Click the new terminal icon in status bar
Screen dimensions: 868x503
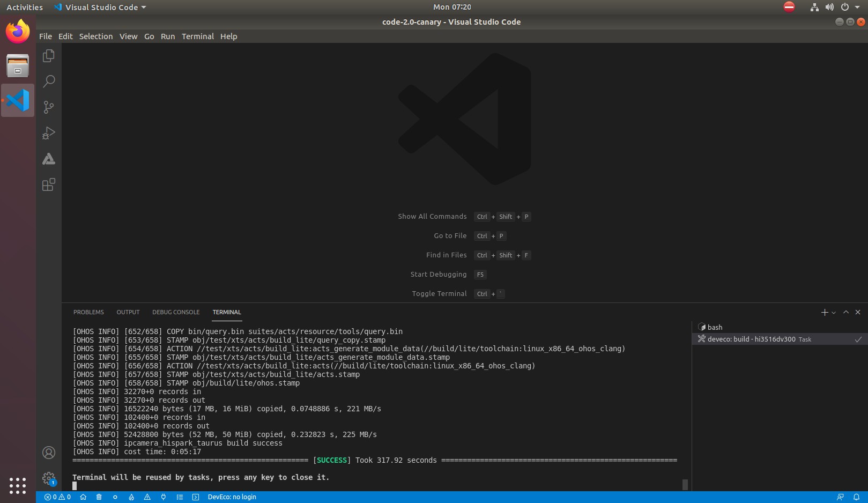[x=196, y=497]
